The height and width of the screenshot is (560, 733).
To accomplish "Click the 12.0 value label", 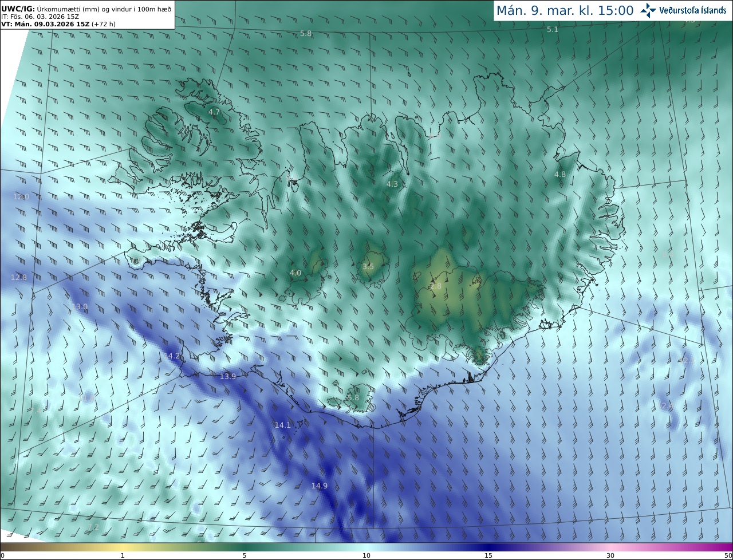I will (21, 196).
